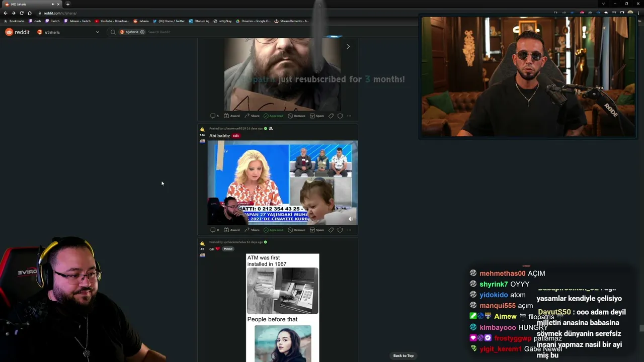Open comments on the top gallery post
Screen dimensions: 644x362
pos(215,116)
